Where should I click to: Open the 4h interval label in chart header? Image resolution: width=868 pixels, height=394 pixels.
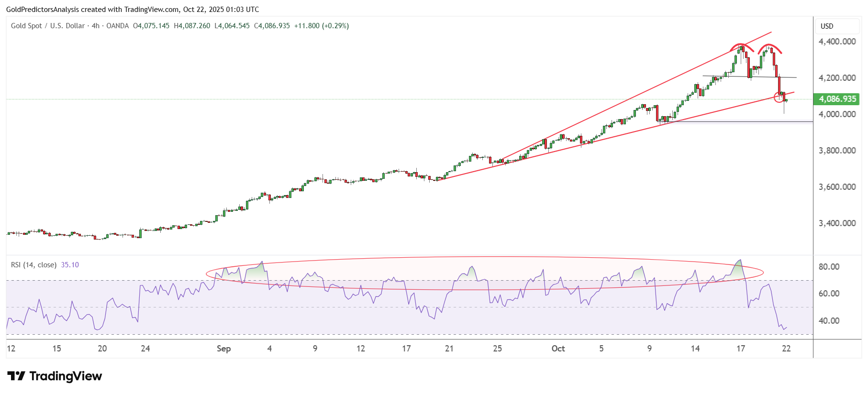pos(96,26)
